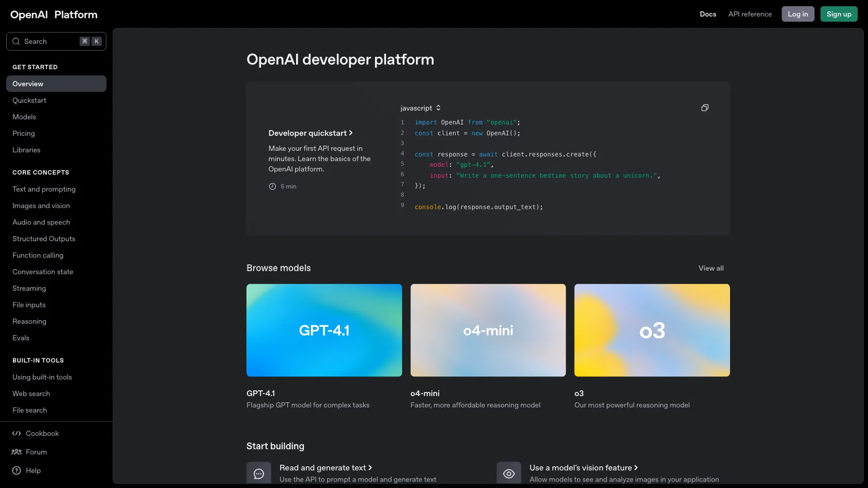This screenshot has height=488, width=868.
Task: Open Pricing in the sidebar
Action: (56, 133)
